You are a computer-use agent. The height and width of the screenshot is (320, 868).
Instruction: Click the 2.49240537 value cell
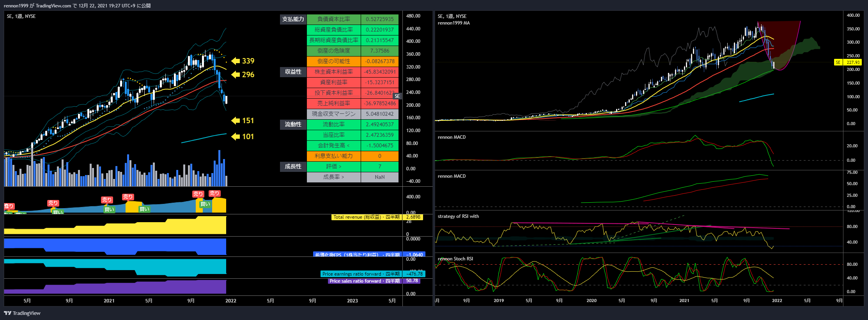pyautogui.click(x=380, y=124)
